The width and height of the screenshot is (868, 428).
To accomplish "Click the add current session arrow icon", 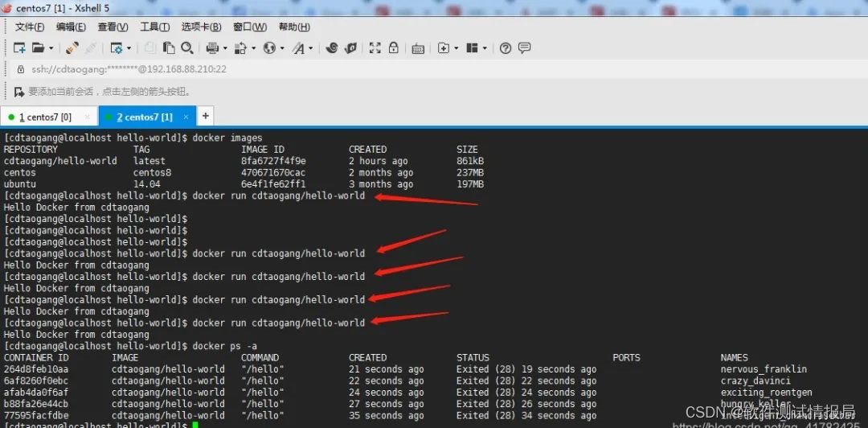I will pos(19,92).
